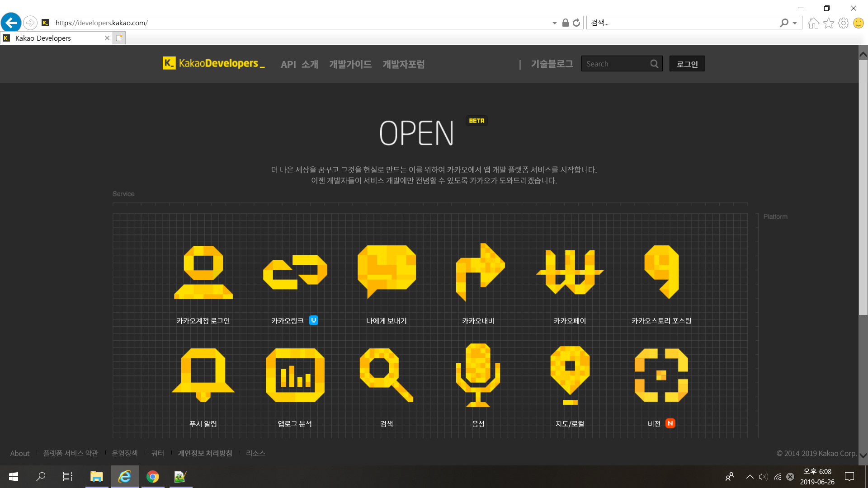Click the KakaoDevelopers logo
Viewport: 868px width, 488px height.
coord(213,63)
